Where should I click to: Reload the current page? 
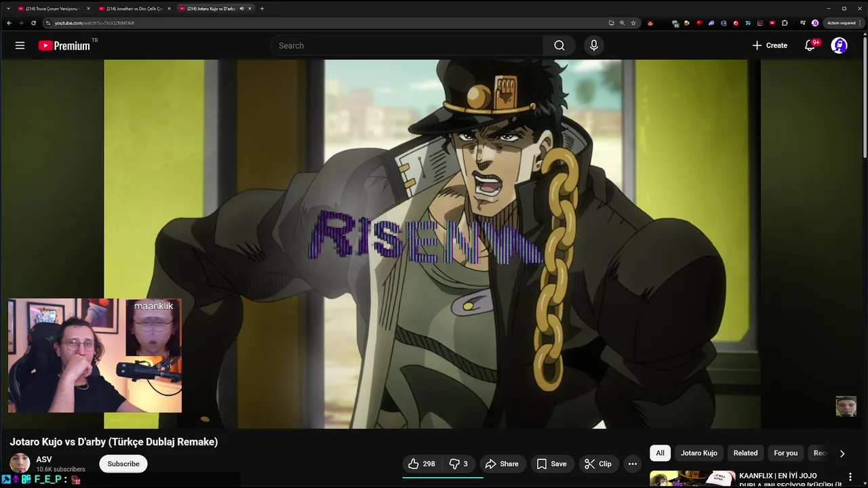(x=33, y=23)
